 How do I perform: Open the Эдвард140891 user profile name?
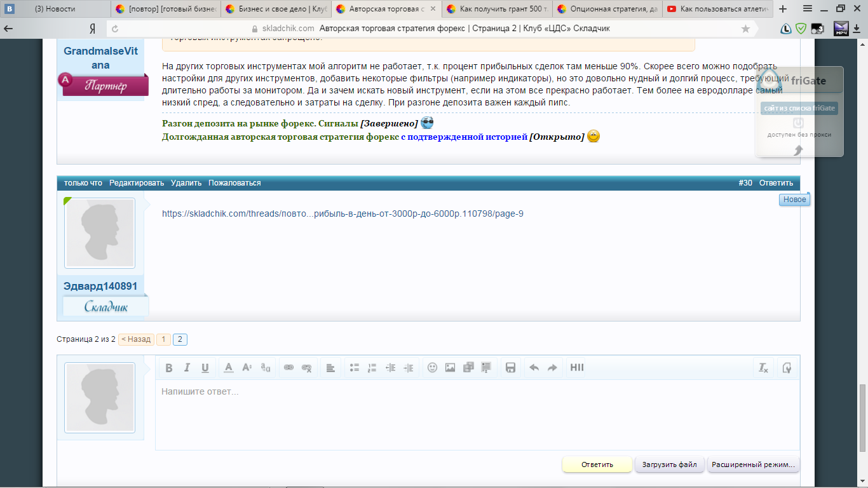click(x=100, y=286)
